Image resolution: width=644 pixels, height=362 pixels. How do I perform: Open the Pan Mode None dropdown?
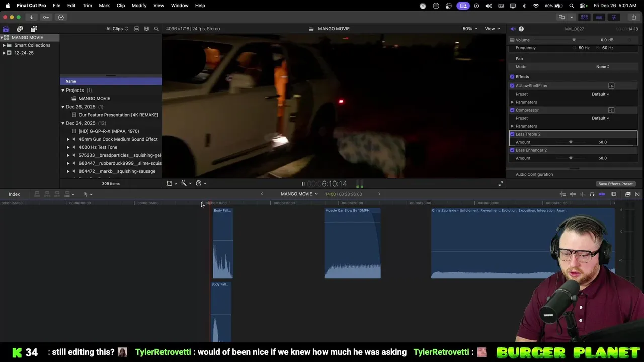pyautogui.click(x=603, y=67)
